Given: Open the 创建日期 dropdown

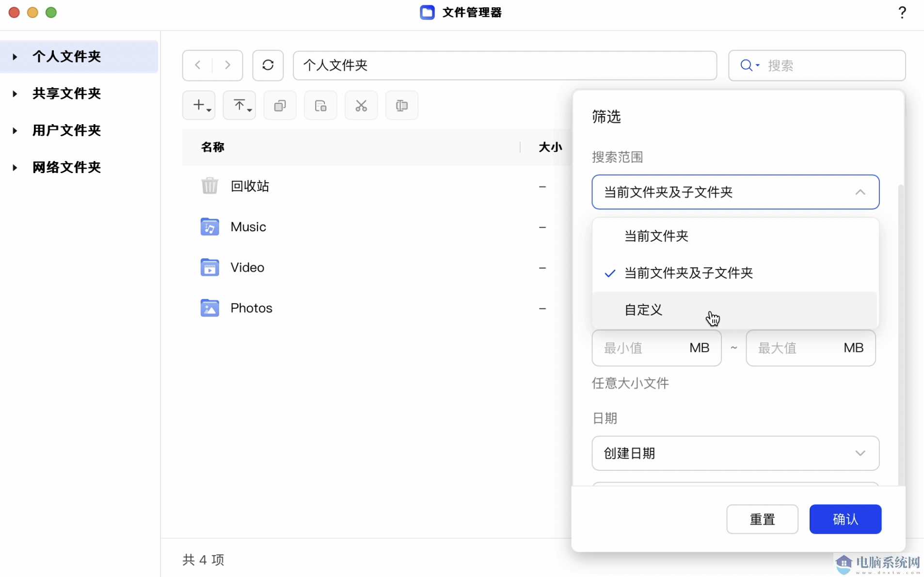Looking at the screenshot, I should click(x=735, y=453).
